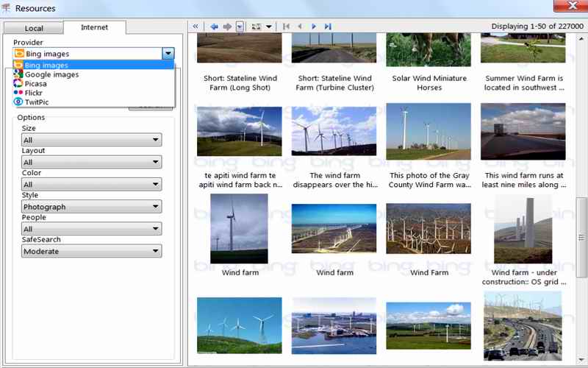Jump to the first results page

click(x=286, y=26)
